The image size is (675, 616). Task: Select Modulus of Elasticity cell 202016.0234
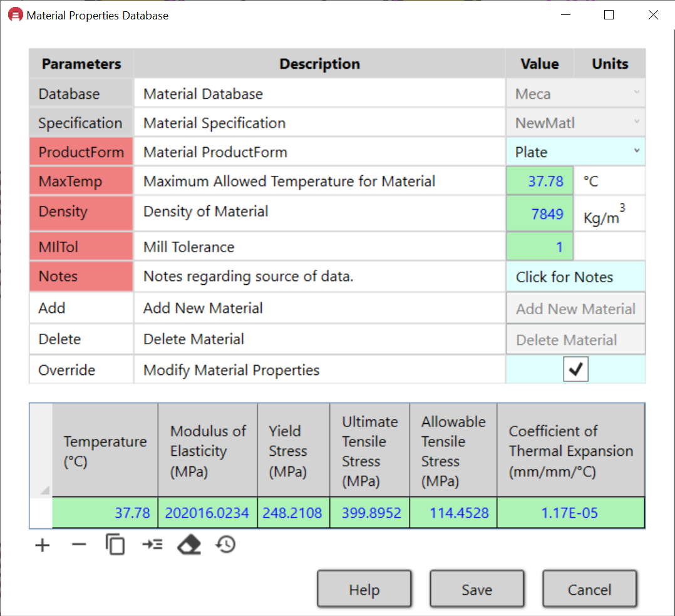tap(207, 513)
